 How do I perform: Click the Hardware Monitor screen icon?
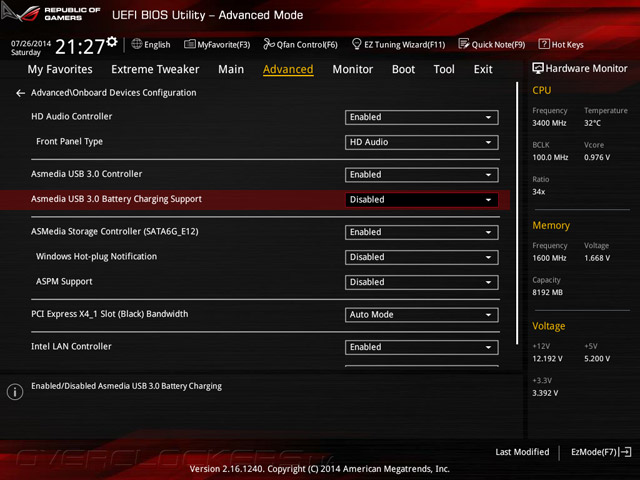538,68
